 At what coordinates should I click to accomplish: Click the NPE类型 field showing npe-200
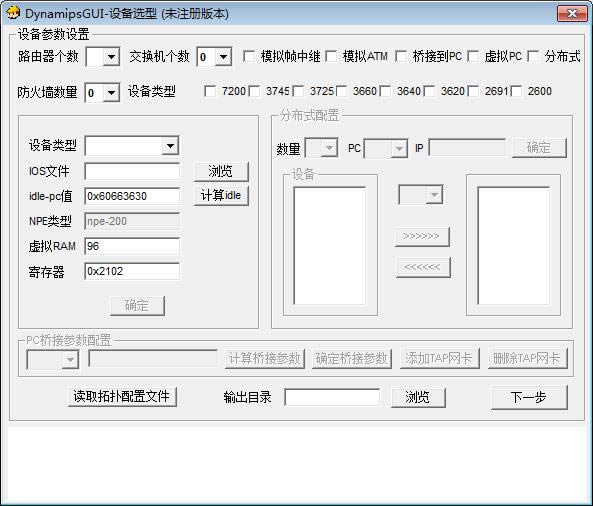132,221
